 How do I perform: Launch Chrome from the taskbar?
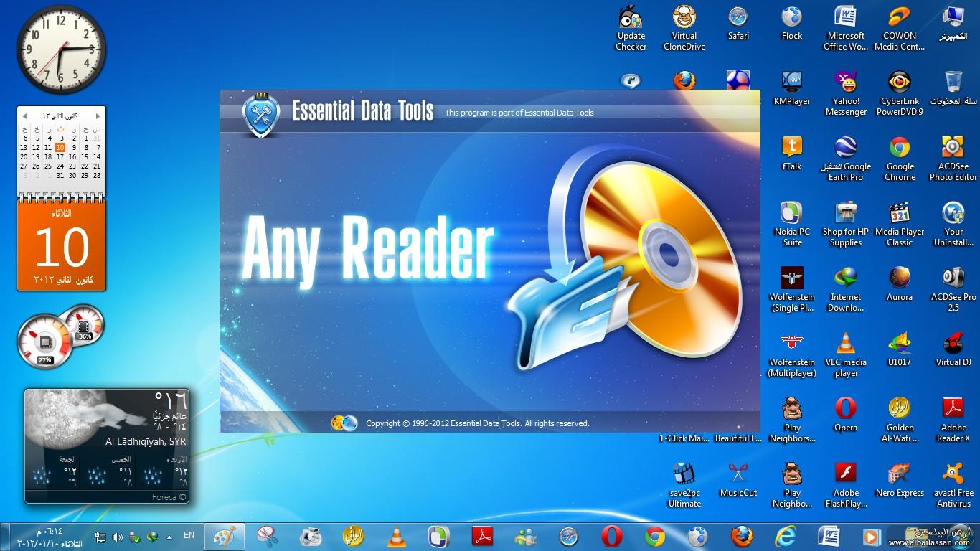point(654,537)
